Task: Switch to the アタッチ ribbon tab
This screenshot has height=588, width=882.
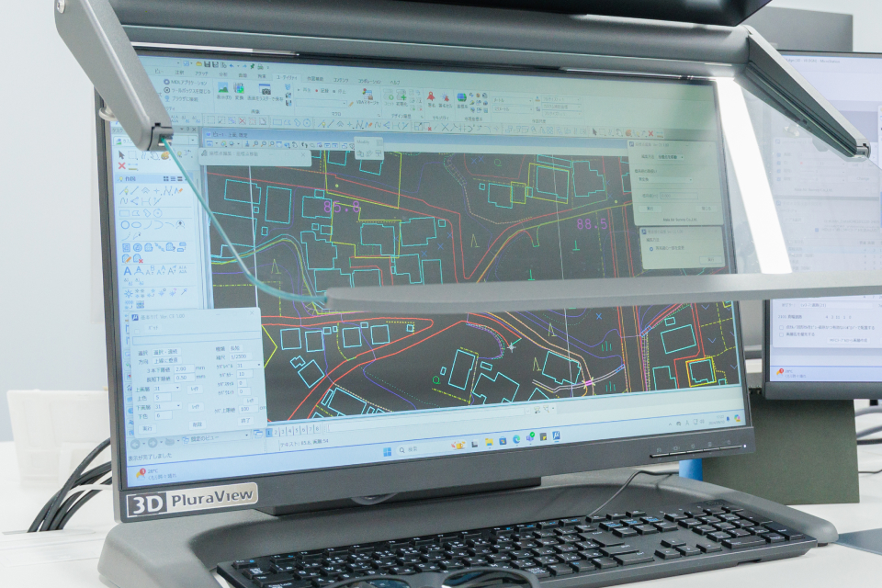Action: (201, 73)
